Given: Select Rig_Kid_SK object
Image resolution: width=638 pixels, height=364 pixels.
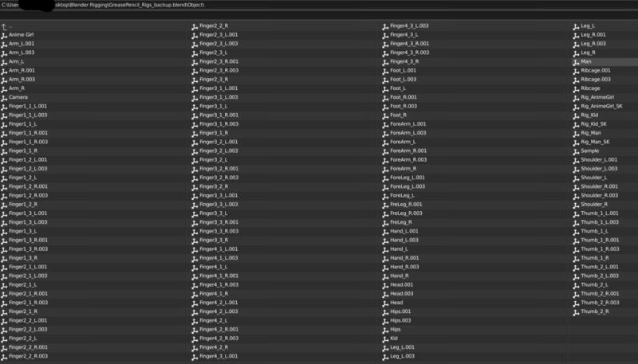Looking at the screenshot, I should 593,124.
